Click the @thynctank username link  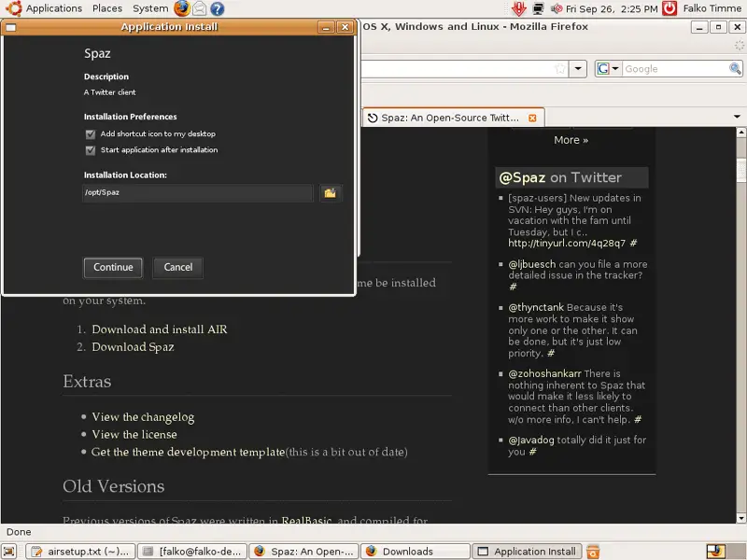(536, 307)
